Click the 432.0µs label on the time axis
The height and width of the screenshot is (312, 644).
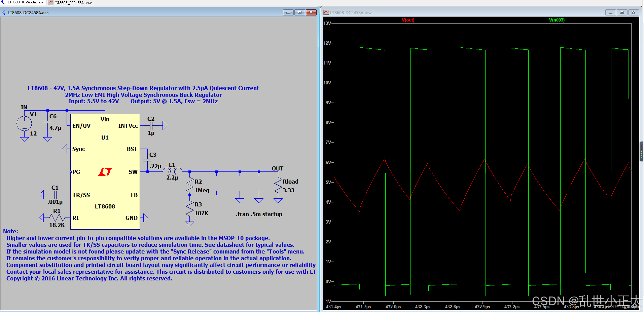tap(393, 307)
